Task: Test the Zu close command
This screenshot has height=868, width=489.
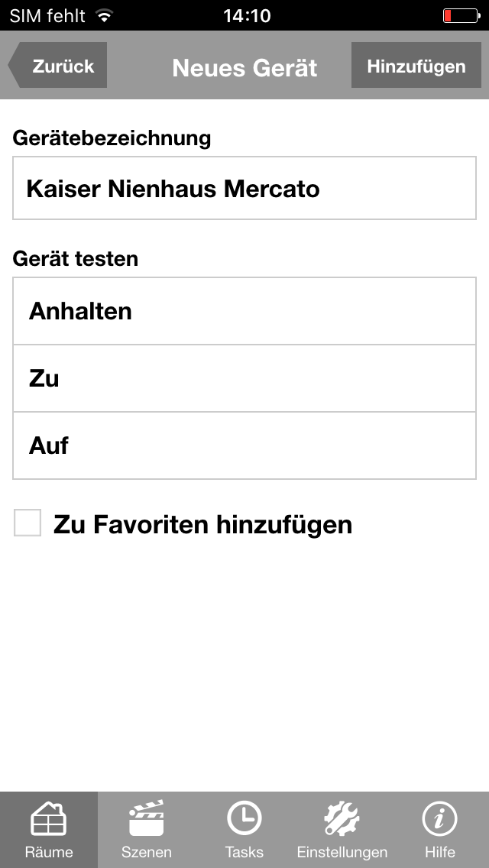Action: pyautogui.click(x=244, y=378)
